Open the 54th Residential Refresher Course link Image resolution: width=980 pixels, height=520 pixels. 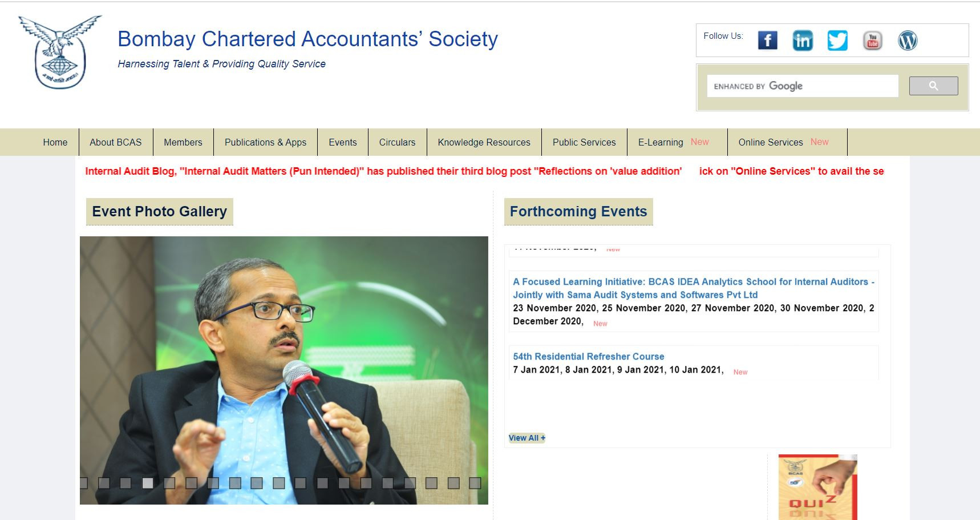click(x=588, y=356)
